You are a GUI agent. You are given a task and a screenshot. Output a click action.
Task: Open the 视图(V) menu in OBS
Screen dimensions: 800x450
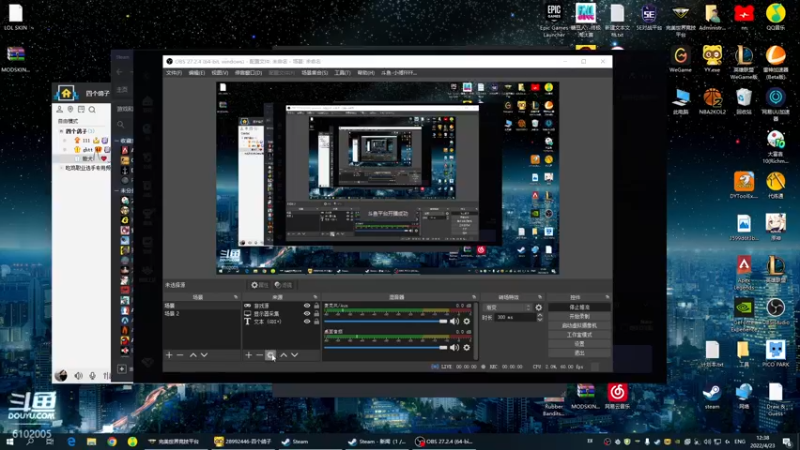[x=219, y=73]
